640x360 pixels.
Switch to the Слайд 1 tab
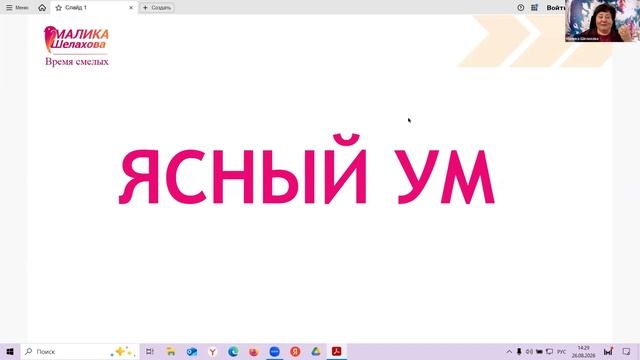pyautogui.click(x=94, y=8)
